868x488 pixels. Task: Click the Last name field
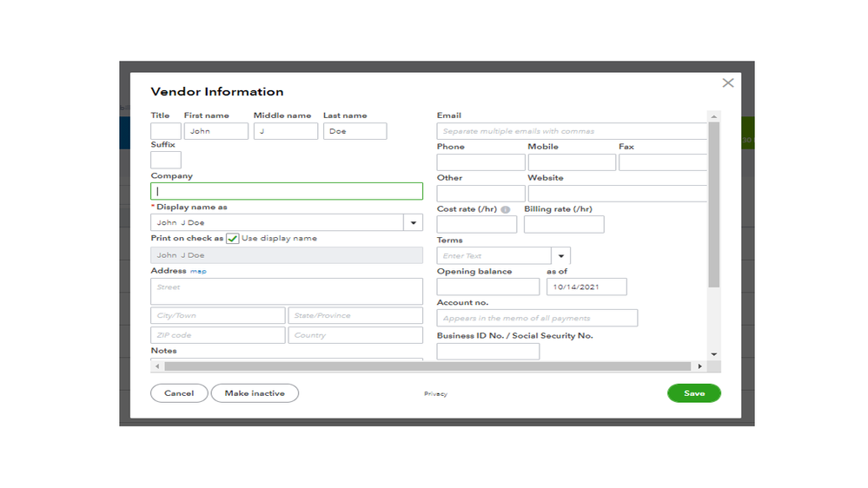(x=354, y=131)
